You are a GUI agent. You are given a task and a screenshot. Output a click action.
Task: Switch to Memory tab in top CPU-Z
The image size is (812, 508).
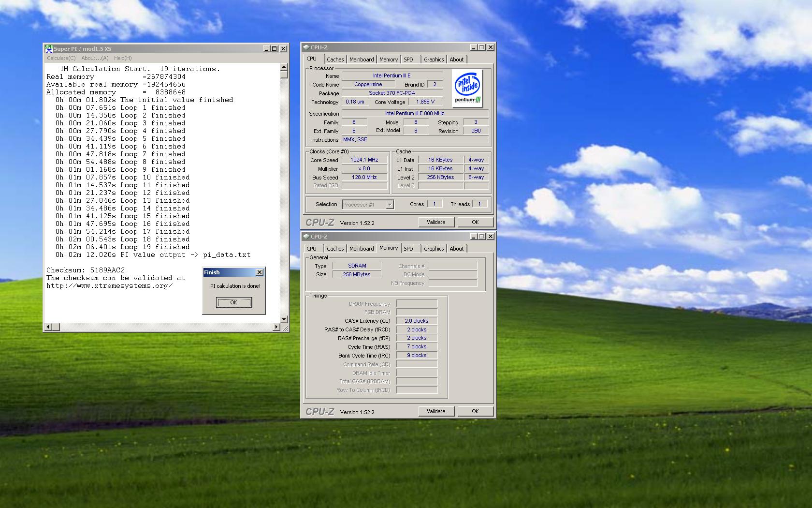(x=389, y=60)
